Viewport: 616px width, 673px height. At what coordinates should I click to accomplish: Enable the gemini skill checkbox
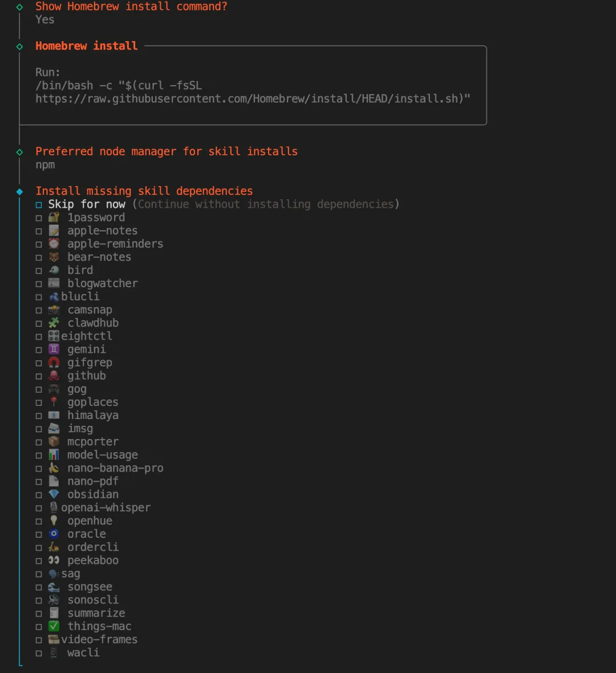tap(39, 350)
